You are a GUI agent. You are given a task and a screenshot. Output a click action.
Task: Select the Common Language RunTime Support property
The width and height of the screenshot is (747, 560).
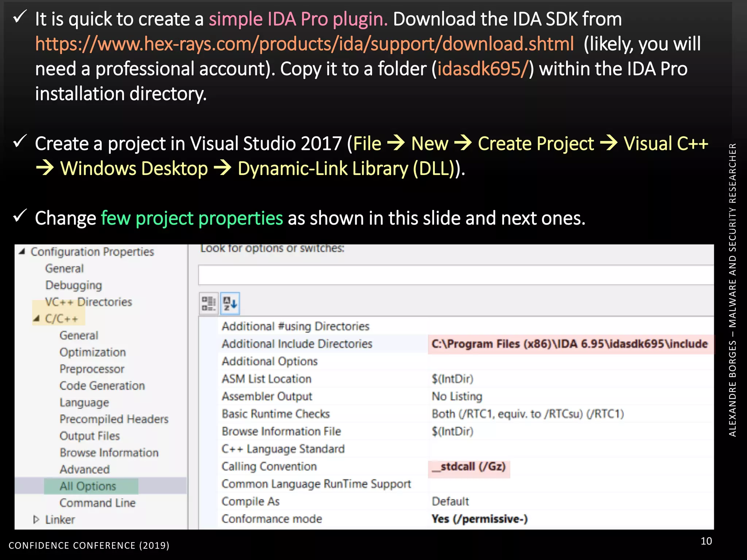tap(316, 484)
